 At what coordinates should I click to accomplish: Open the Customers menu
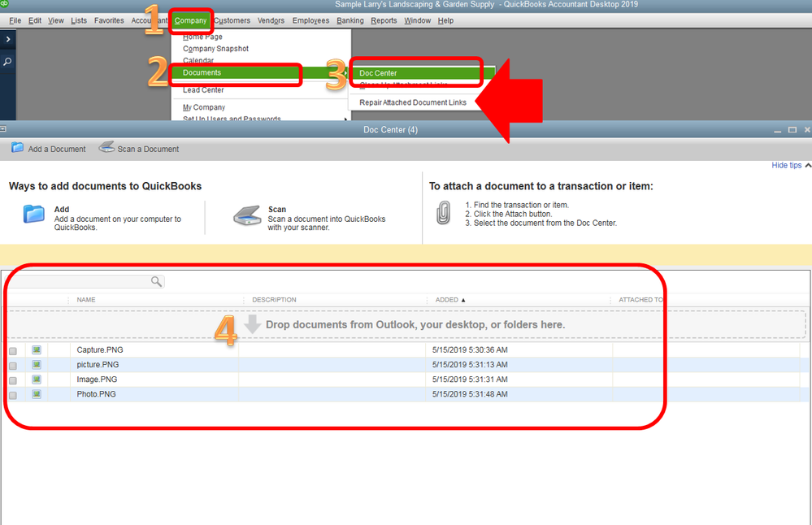pos(232,20)
